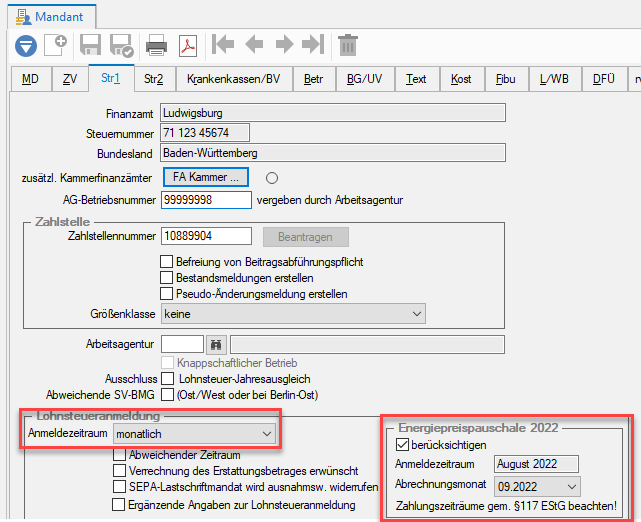Switch to the MD tab

pyautogui.click(x=31, y=78)
